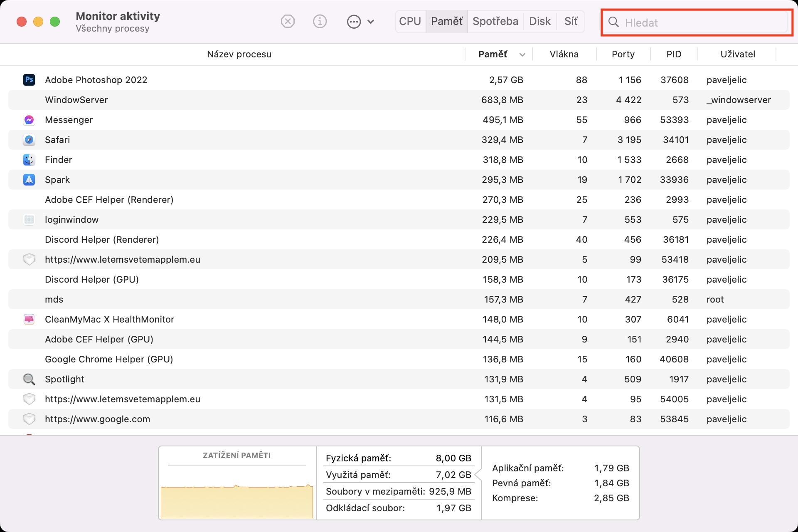Click the process info (i) toolbar icon

320,21
